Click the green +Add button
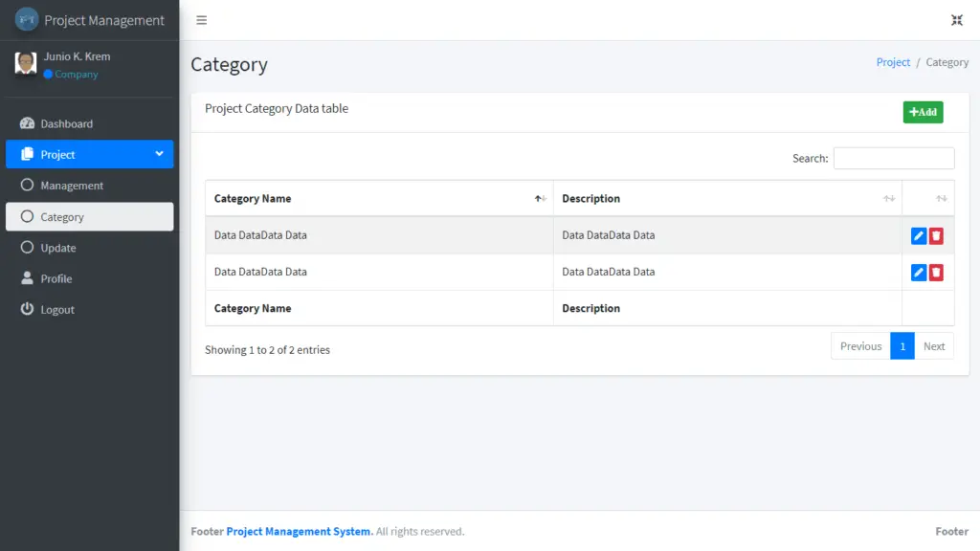Screen dimensions: 980x551 (x=922, y=112)
